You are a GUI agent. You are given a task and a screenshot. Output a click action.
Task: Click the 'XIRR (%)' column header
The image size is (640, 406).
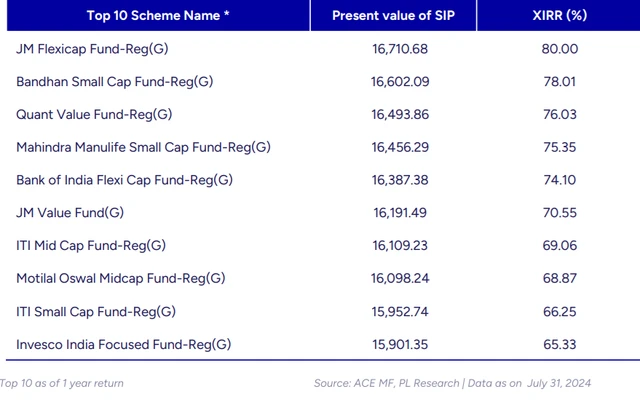click(x=559, y=16)
